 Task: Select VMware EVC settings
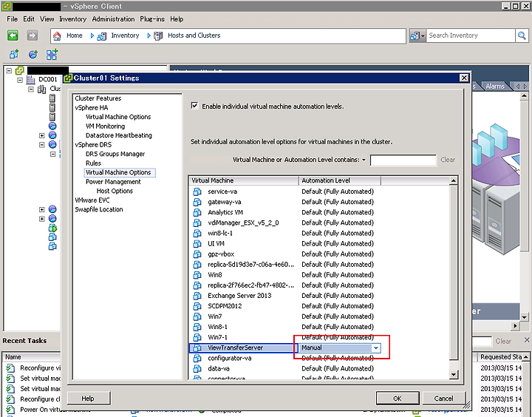(92, 200)
